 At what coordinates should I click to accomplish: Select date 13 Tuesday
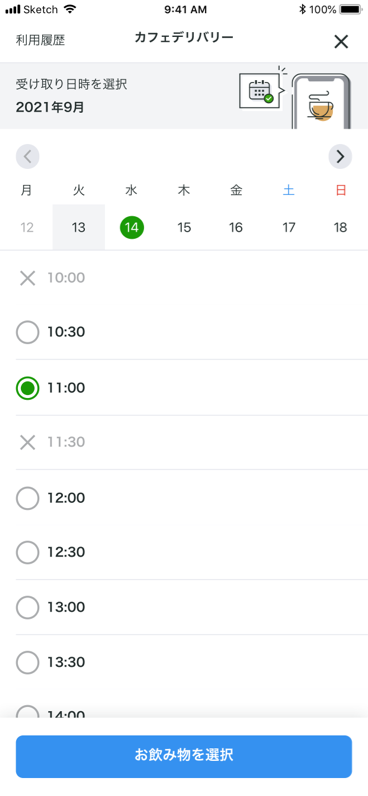(79, 227)
